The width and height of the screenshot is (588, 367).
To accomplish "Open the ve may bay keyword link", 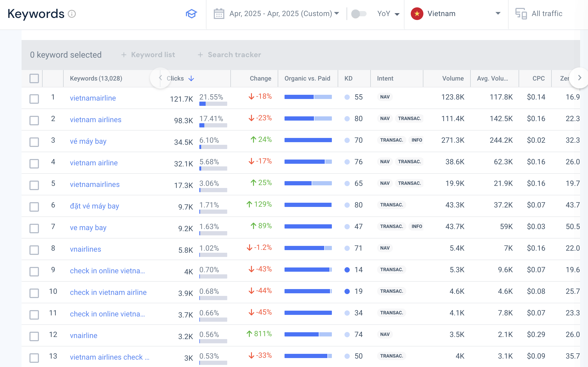I will click(88, 228).
